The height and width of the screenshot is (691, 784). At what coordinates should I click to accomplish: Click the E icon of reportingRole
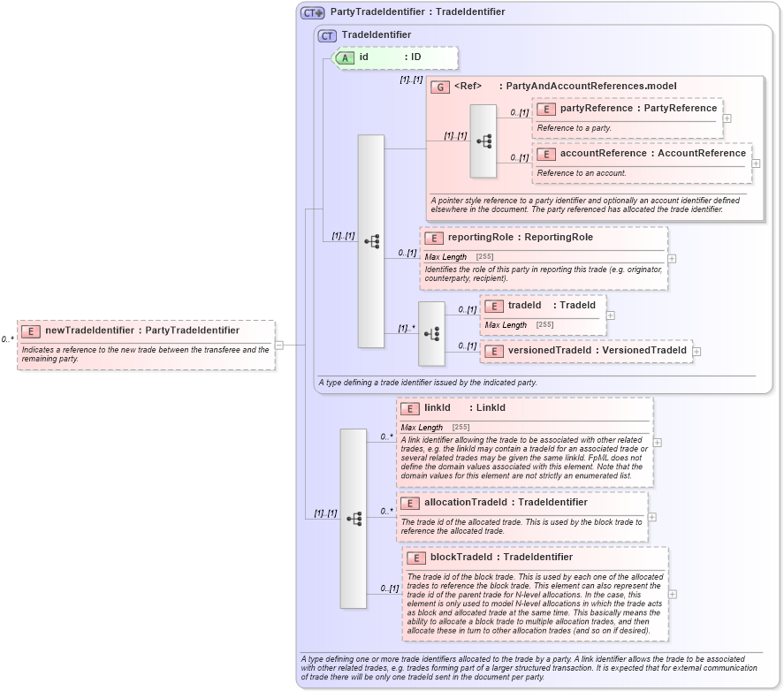(433, 239)
